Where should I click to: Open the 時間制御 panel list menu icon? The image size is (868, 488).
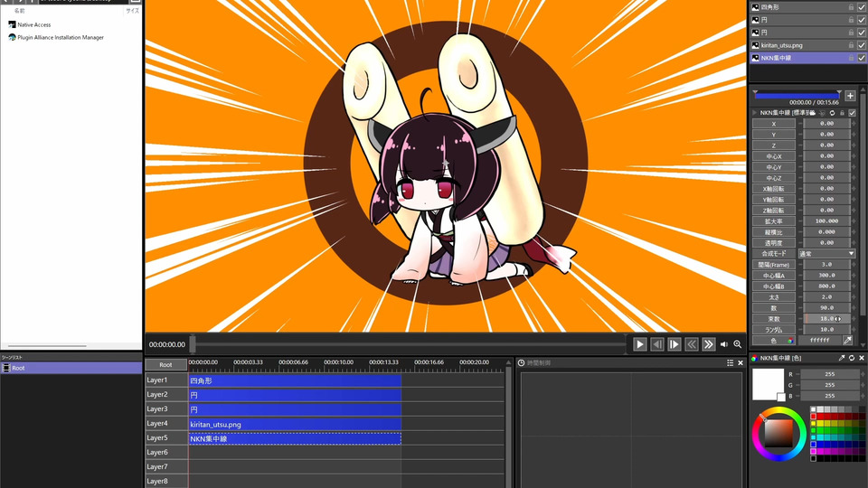(731, 363)
